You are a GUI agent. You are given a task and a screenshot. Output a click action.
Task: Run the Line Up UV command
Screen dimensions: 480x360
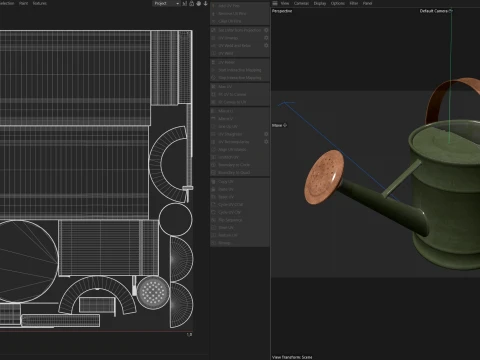[240, 126]
